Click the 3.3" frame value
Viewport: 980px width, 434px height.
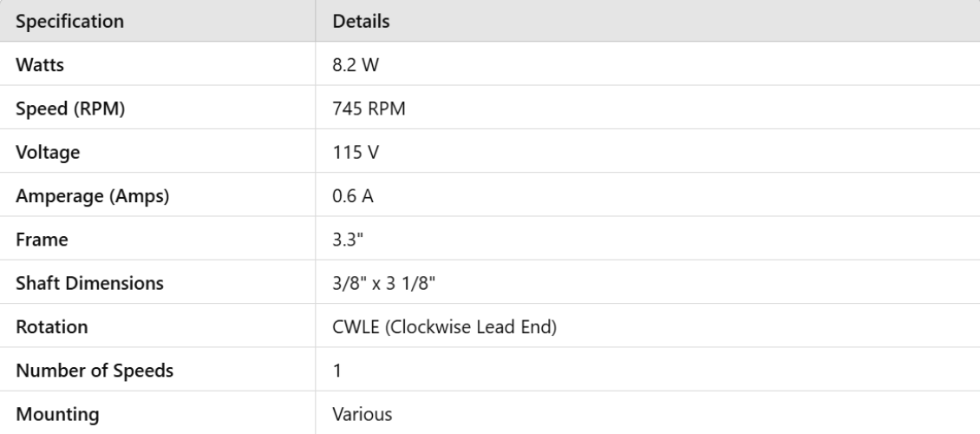(x=346, y=239)
